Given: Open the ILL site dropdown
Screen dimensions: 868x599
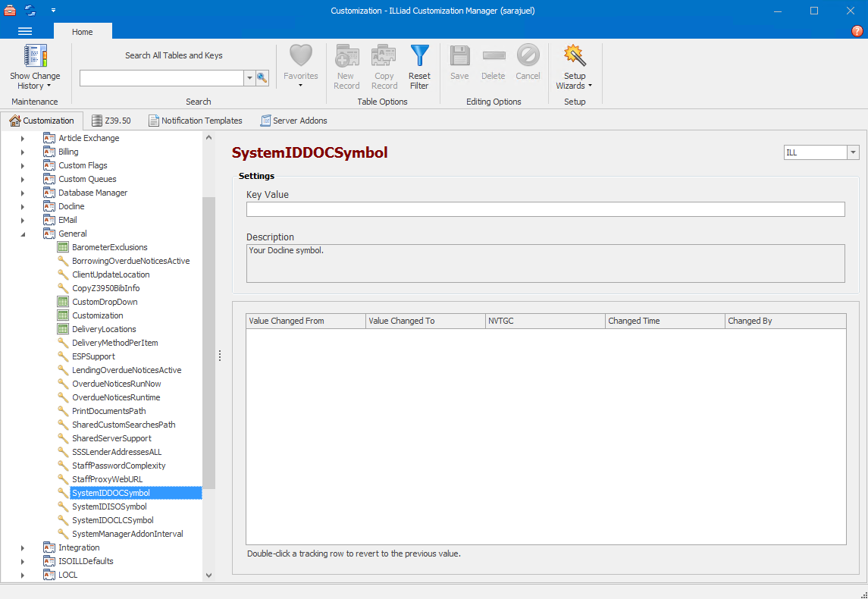Looking at the screenshot, I should point(852,152).
